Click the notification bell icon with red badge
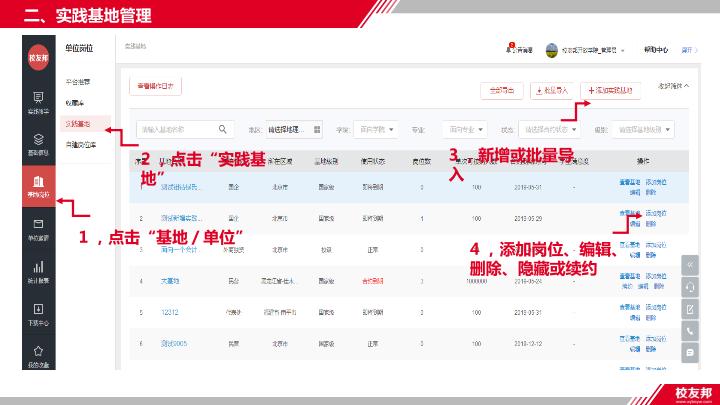This screenshot has height=405, width=720. [510, 48]
